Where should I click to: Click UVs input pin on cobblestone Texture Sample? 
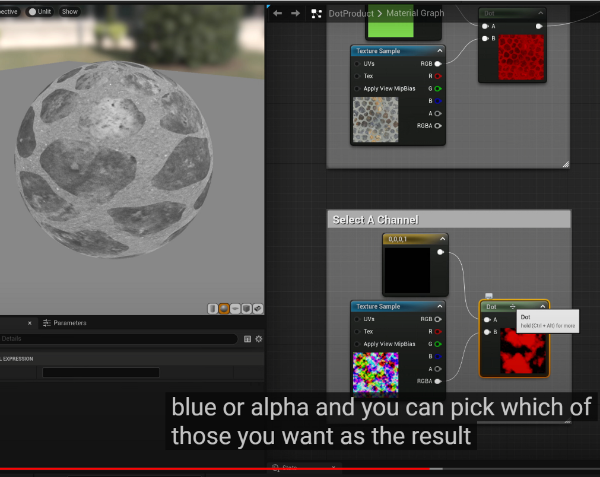click(x=357, y=64)
